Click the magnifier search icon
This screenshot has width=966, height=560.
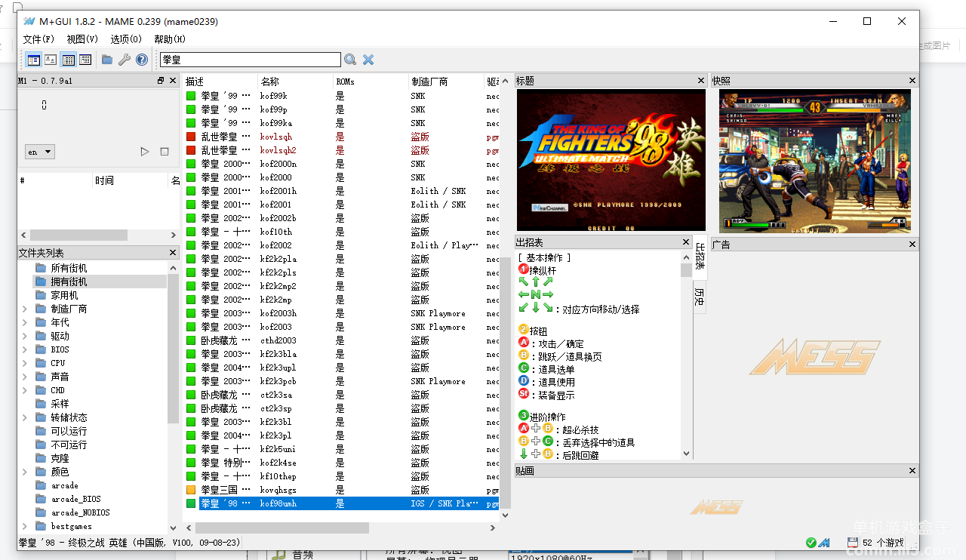350,60
